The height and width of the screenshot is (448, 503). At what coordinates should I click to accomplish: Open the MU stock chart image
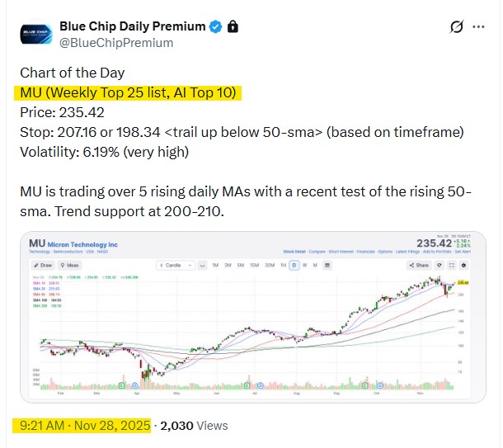(x=251, y=330)
